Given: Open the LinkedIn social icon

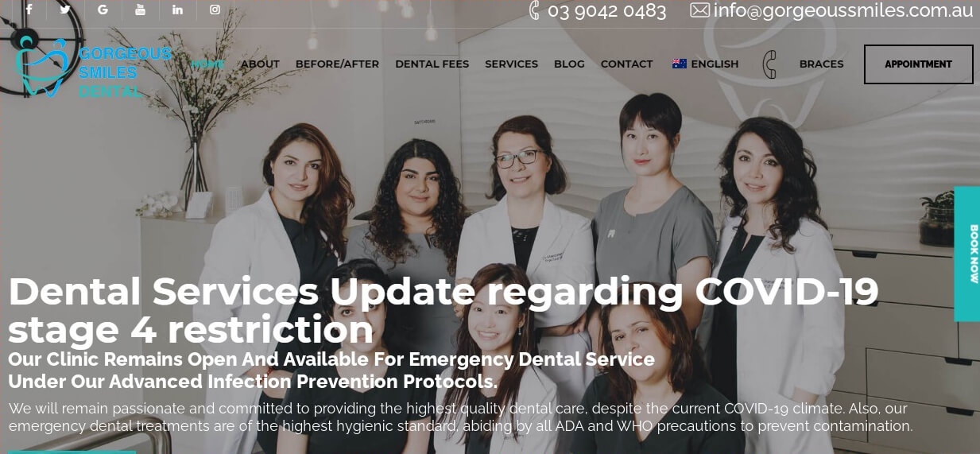Looking at the screenshot, I should tap(177, 10).
